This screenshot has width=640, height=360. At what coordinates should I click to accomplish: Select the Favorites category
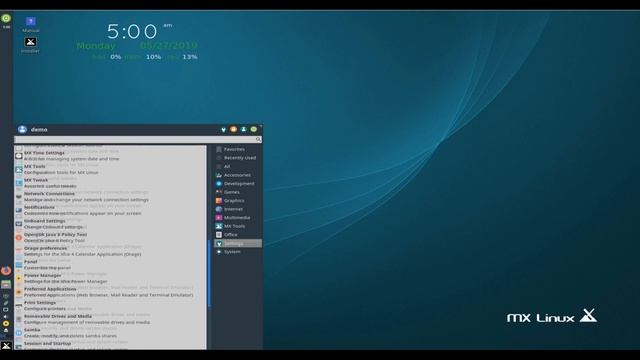[x=238, y=149]
